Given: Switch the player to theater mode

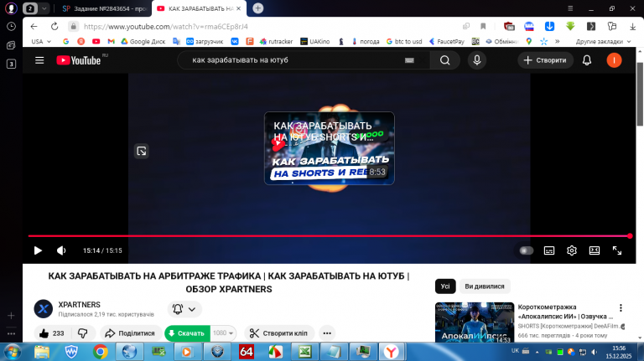Looking at the screenshot, I should (595, 250).
